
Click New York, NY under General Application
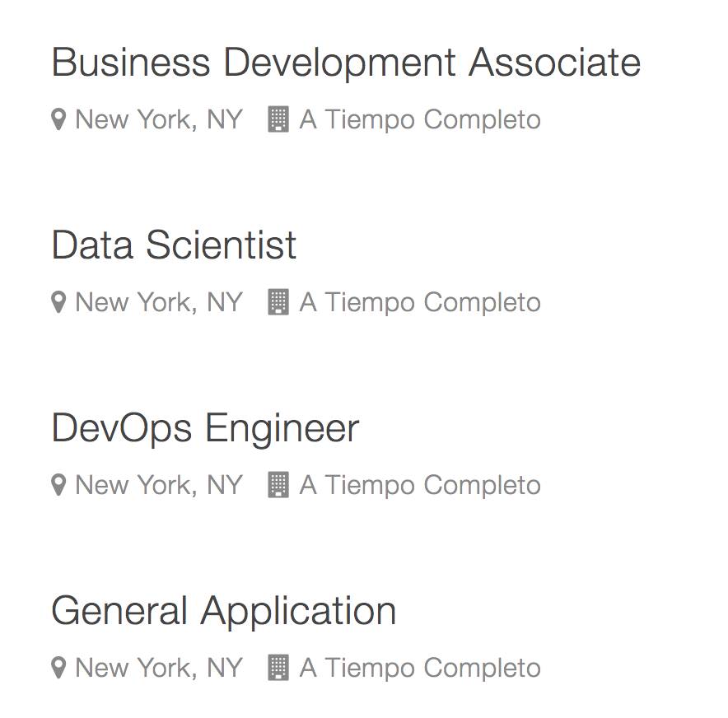click(159, 669)
